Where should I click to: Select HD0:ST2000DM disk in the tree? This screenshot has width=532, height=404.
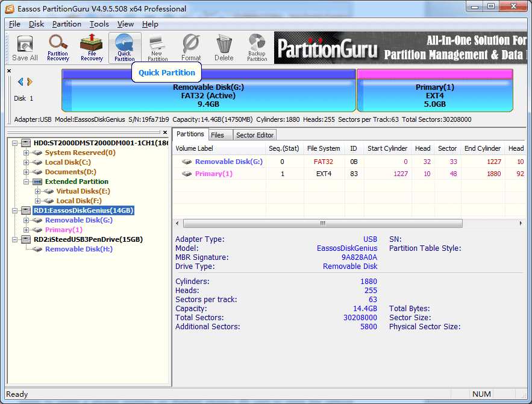[x=101, y=143]
